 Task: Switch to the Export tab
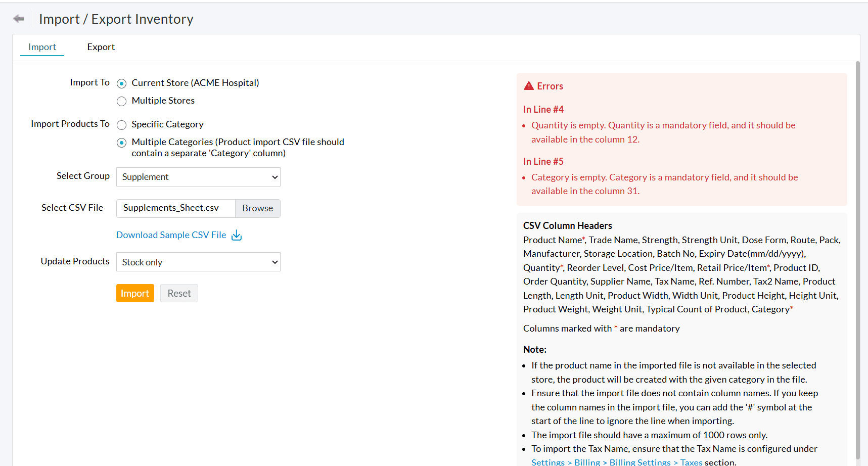101,47
